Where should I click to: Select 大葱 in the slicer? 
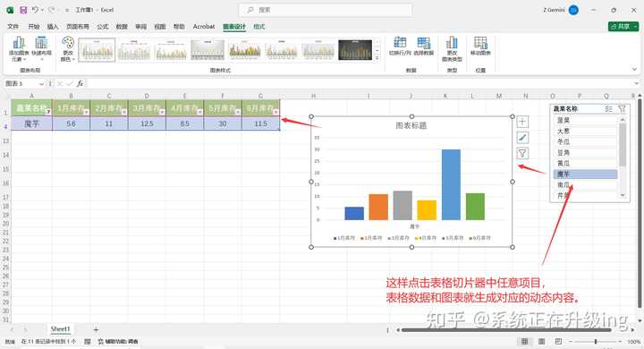pos(585,132)
